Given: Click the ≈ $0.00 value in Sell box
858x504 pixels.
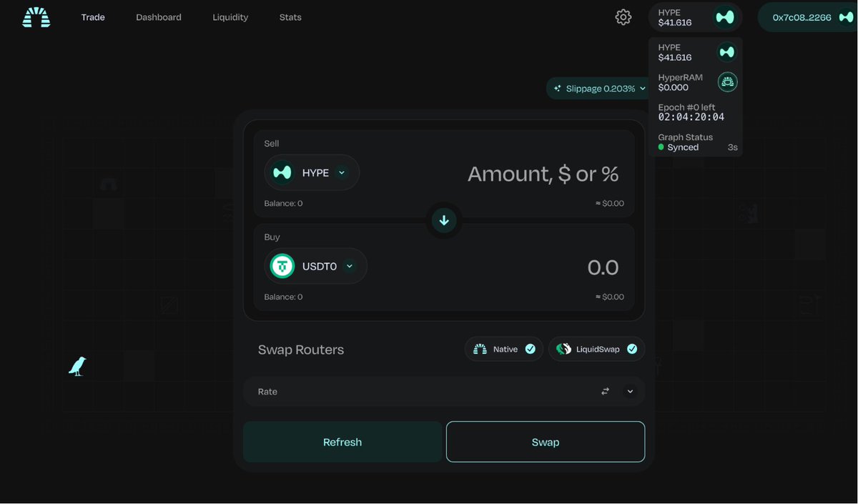Looking at the screenshot, I should [610, 204].
